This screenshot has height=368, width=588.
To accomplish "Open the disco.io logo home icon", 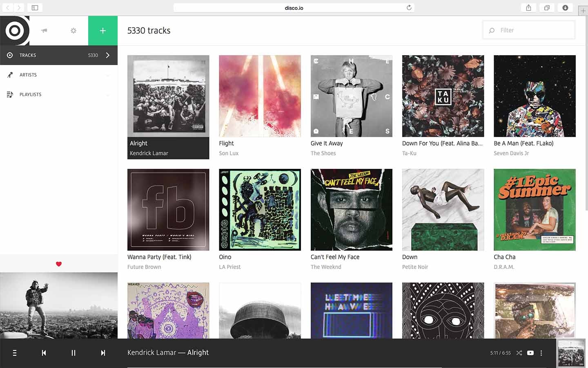I will (15, 30).
